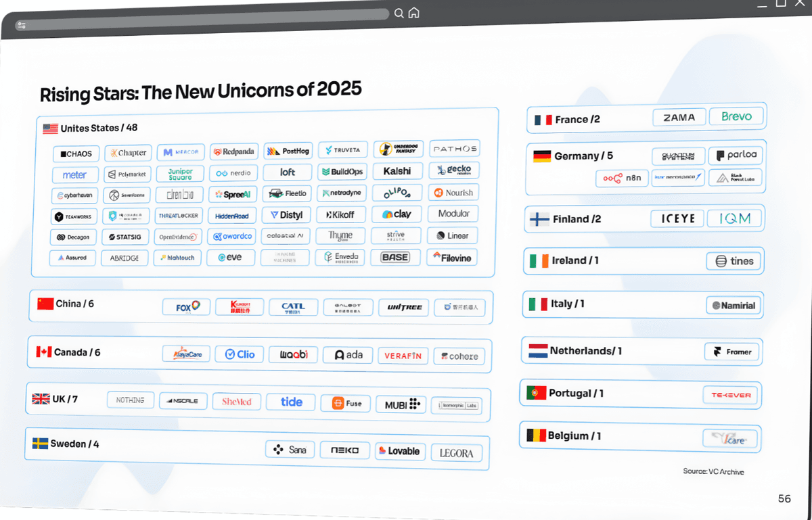The image size is (812, 520).
Task: Select the PostHog logo tile
Action: [288, 151]
